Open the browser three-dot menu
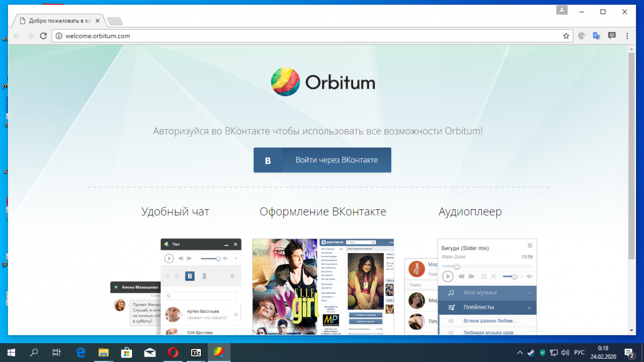Viewport: 644px width, 362px height. click(x=627, y=36)
